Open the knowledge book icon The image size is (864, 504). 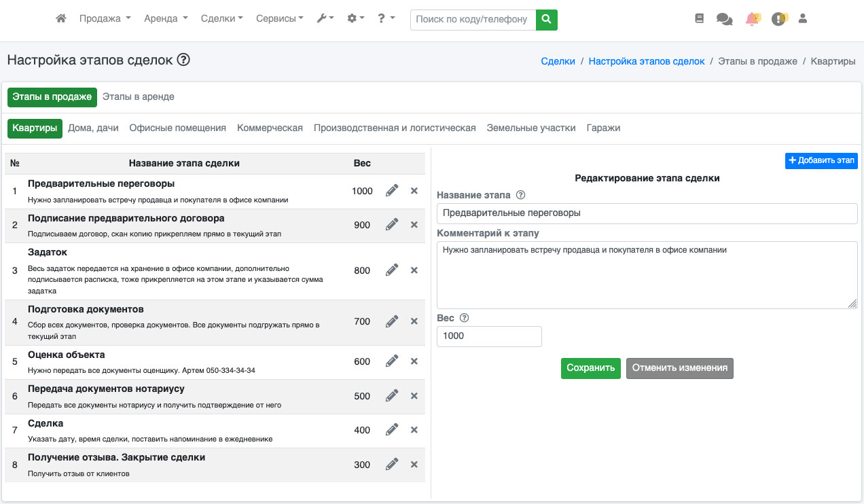click(x=700, y=19)
